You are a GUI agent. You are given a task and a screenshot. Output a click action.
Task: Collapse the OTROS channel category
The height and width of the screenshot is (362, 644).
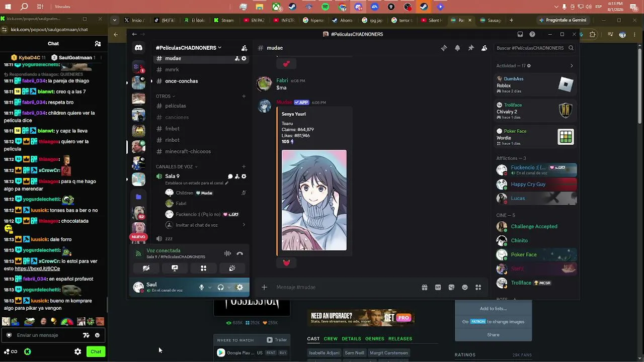(166, 96)
